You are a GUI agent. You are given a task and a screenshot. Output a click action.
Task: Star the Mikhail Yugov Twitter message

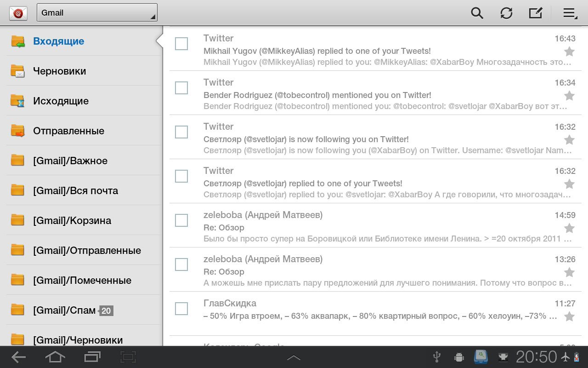pyautogui.click(x=569, y=51)
